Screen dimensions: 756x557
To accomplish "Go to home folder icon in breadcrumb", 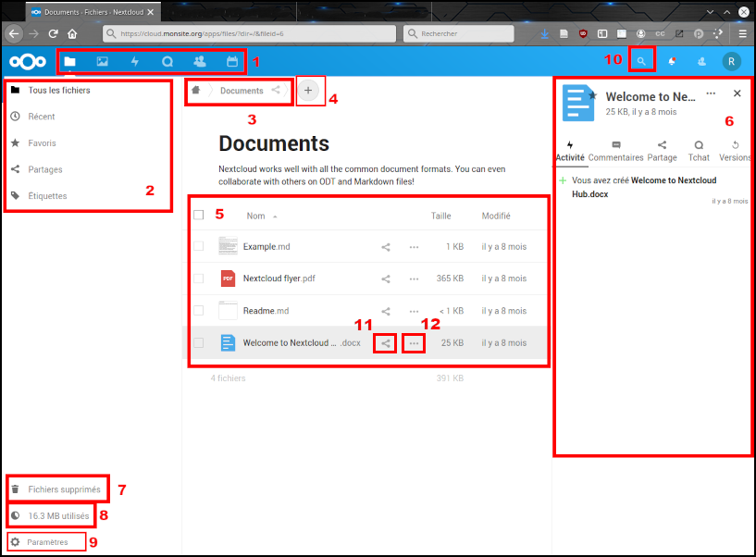I will click(195, 91).
